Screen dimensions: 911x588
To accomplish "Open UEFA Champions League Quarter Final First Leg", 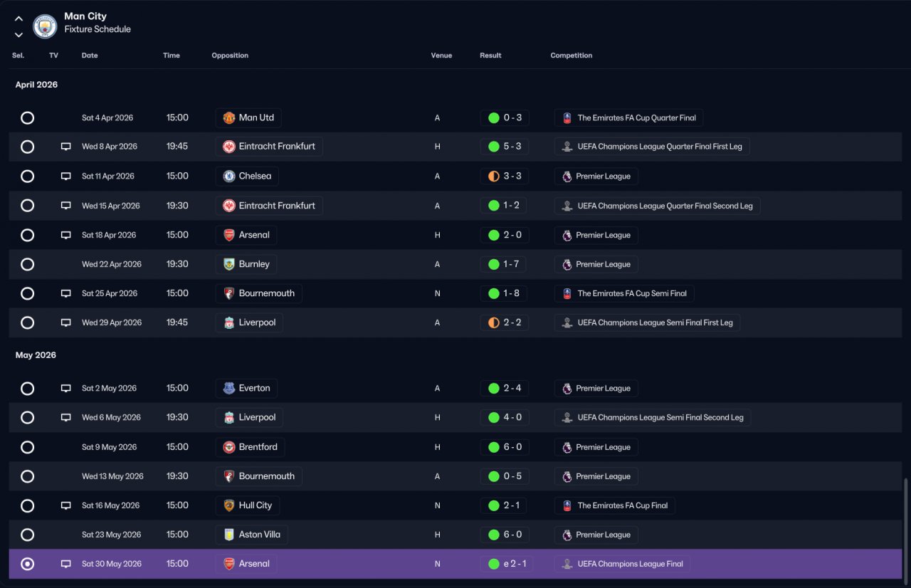I will tap(652, 147).
